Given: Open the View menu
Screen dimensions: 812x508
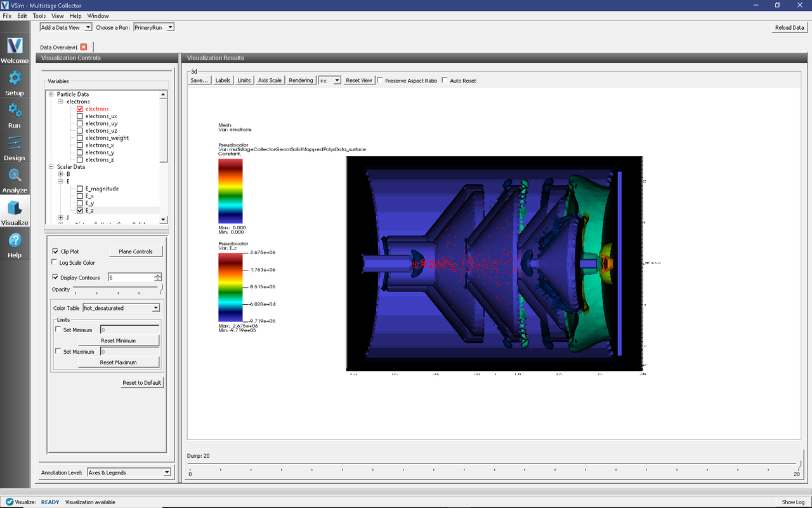Looking at the screenshot, I should pyautogui.click(x=58, y=16).
